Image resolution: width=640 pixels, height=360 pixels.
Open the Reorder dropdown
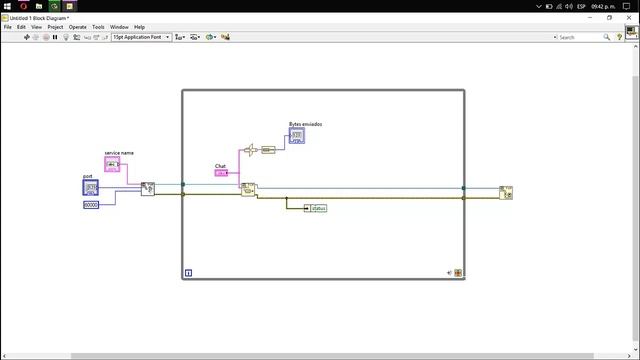tap(211, 37)
